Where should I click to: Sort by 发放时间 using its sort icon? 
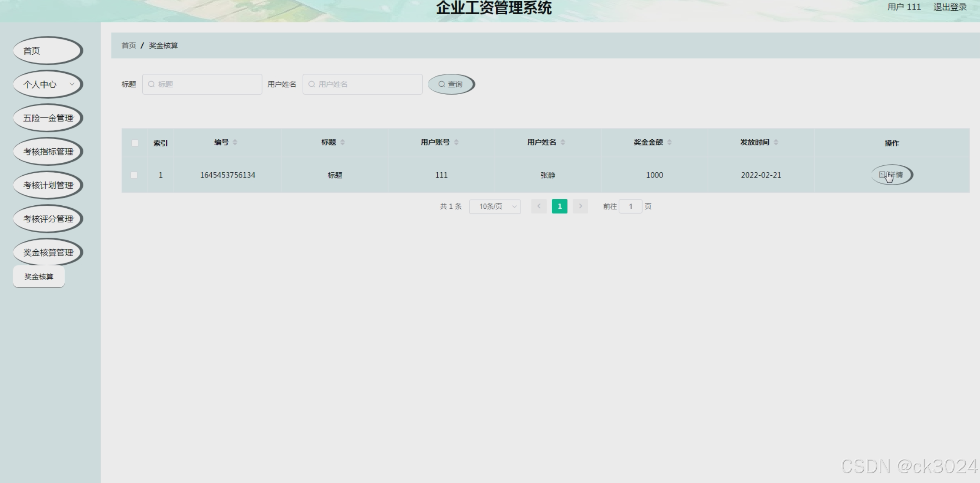pos(776,142)
